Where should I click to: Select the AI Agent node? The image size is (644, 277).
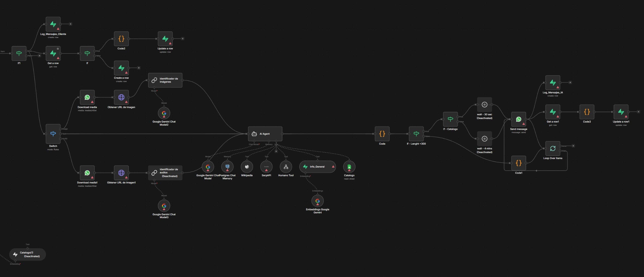click(265, 134)
